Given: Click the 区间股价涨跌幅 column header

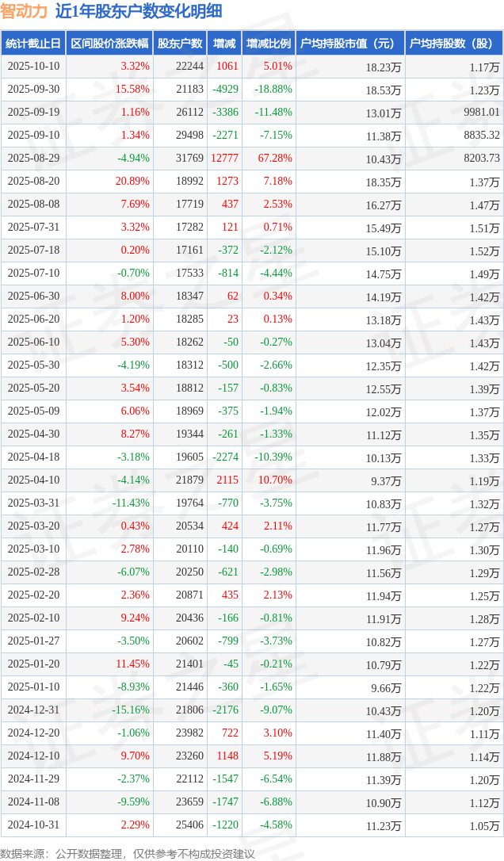Looking at the screenshot, I should point(109,44).
